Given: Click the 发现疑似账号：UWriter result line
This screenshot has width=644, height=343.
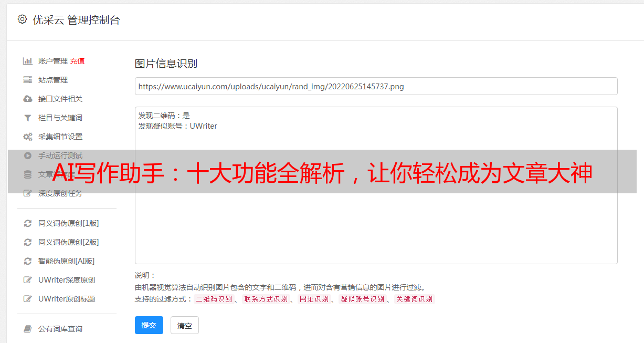Looking at the screenshot, I should pyautogui.click(x=177, y=126).
